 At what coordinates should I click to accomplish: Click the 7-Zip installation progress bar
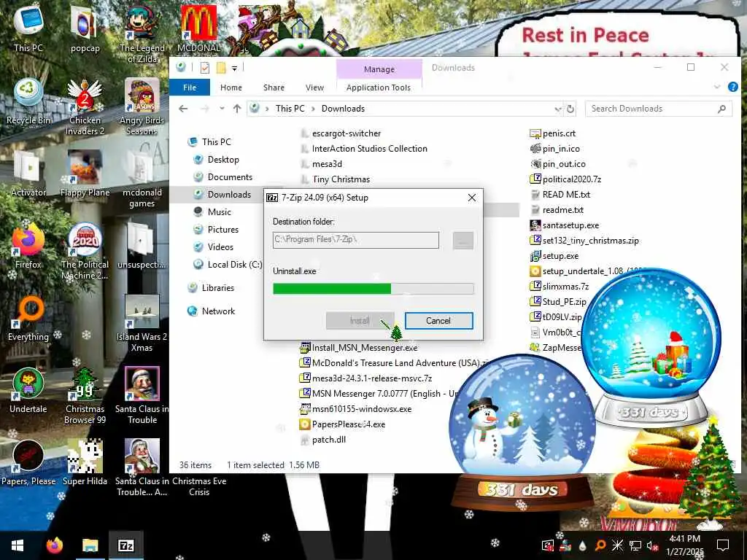click(373, 288)
